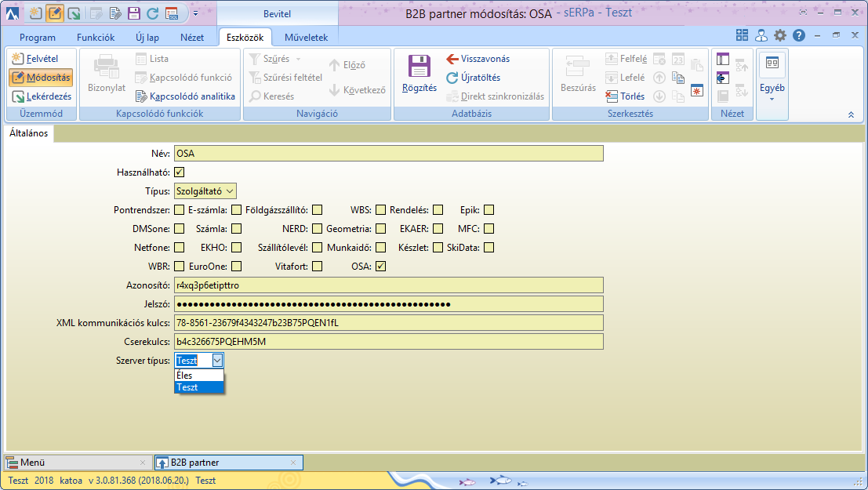Image resolution: width=868 pixels, height=490 pixels.
Task: Switch to Lekérdezés mode
Action: [42, 96]
